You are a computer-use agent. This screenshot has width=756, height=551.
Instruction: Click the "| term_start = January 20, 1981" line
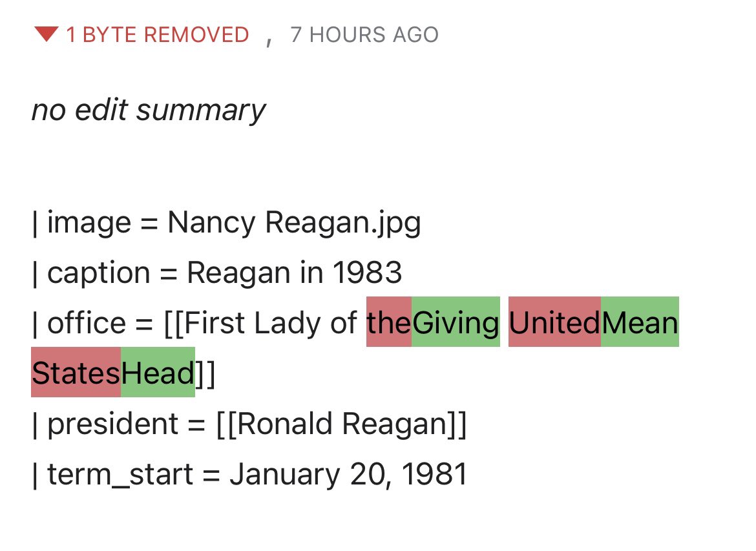[249, 475]
